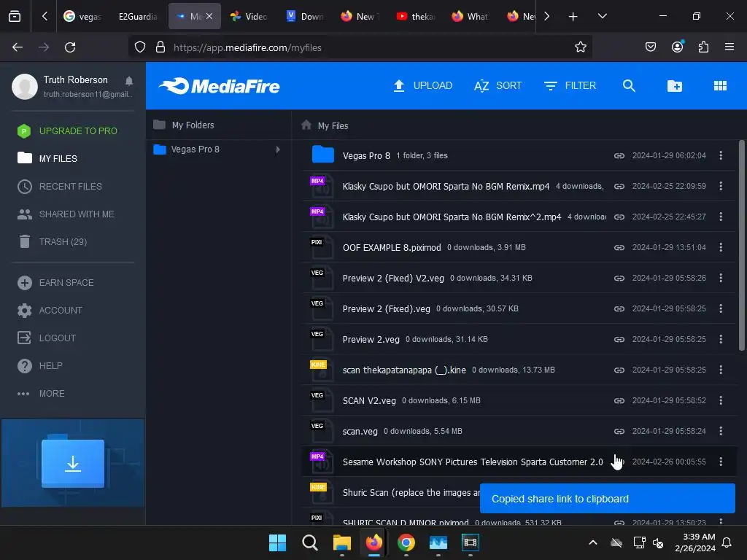Screen dimensions: 747x560
Task: Select the OOF EXAMPLE 8.piximod file name
Action: pyautogui.click(x=392, y=248)
